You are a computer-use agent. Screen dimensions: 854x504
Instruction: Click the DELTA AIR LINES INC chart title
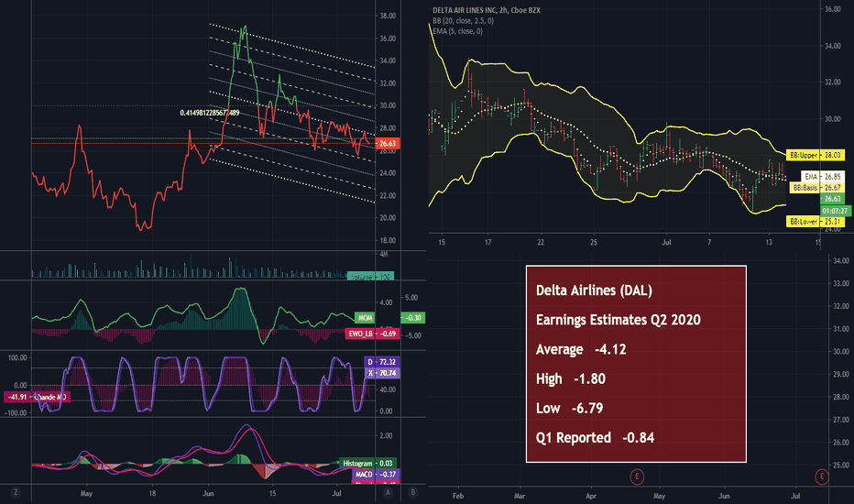point(487,10)
